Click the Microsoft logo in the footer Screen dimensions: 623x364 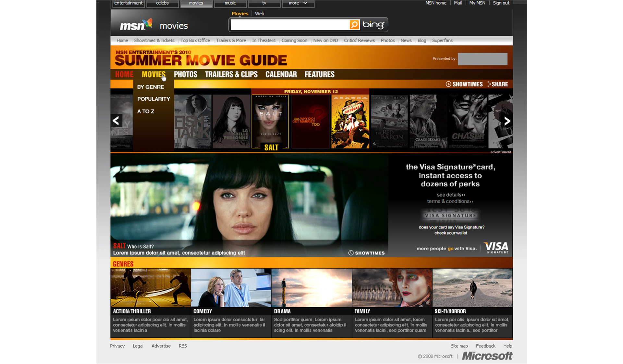tap(487, 356)
